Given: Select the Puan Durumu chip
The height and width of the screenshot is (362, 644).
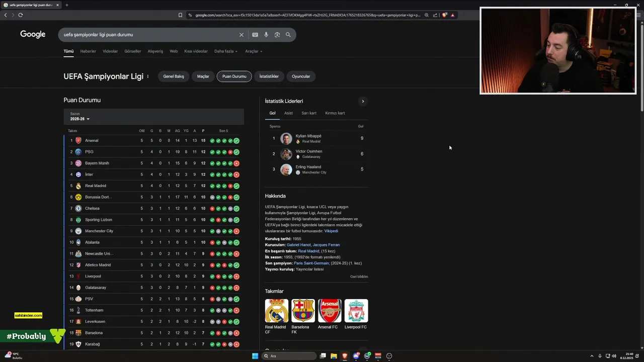Looking at the screenshot, I should click(x=234, y=76).
